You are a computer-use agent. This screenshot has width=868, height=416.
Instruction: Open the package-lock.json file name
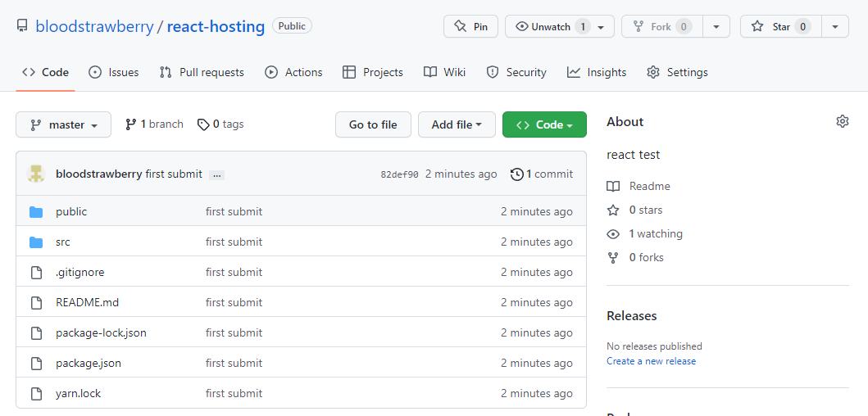pos(102,333)
